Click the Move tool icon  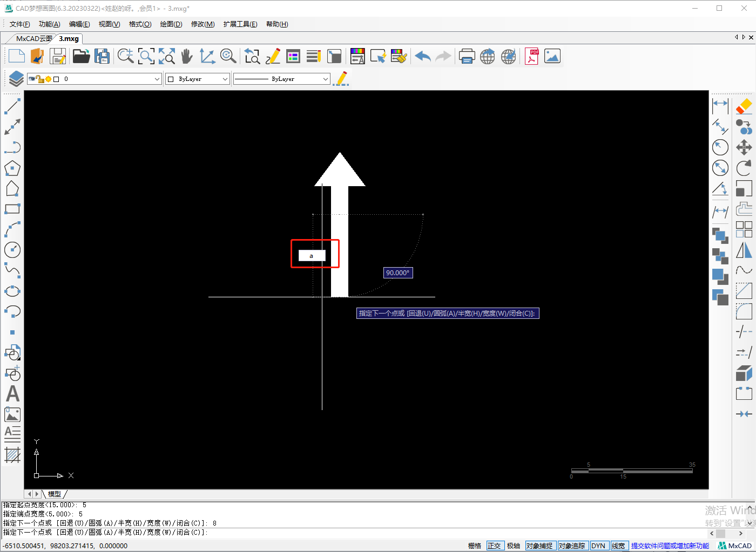[x=744, y=147]
